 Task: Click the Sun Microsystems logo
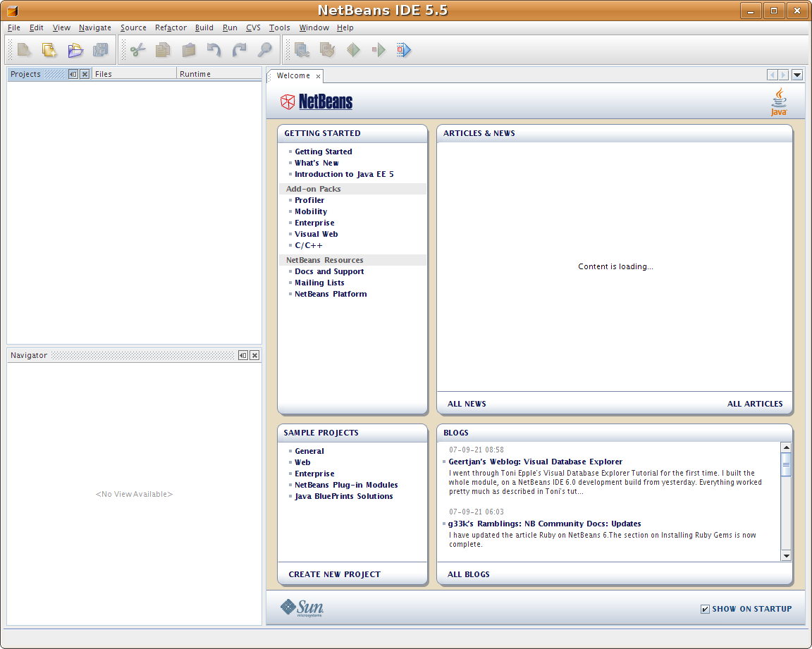(302, 607)
